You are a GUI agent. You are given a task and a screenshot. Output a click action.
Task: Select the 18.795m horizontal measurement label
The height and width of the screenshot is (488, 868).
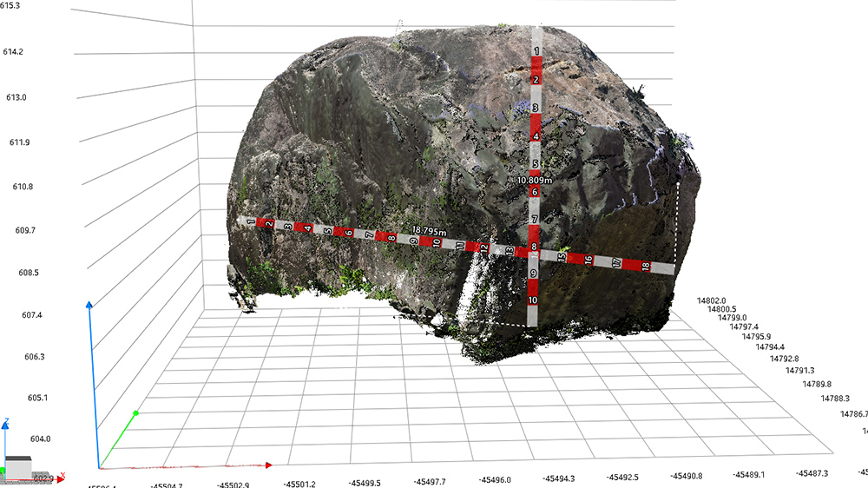point(430,232)
